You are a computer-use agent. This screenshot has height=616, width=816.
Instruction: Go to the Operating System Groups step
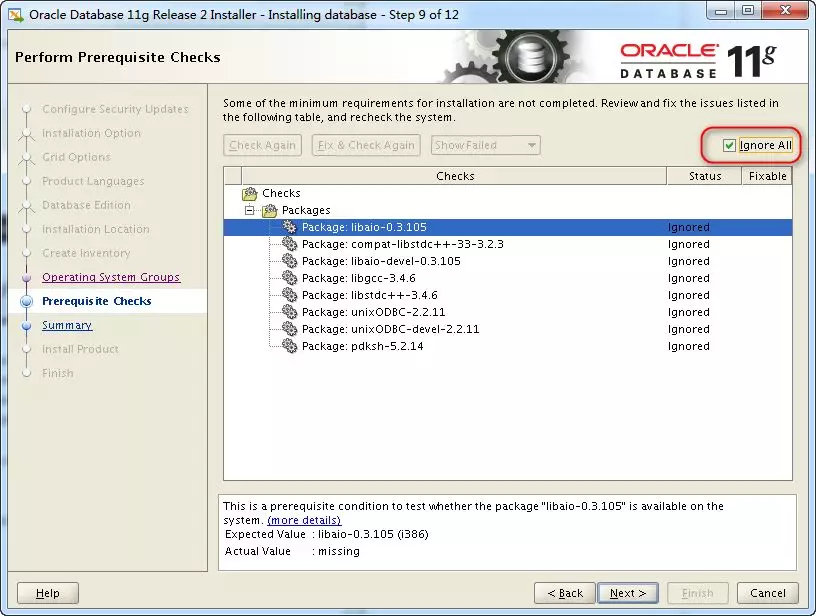[111, 277]
